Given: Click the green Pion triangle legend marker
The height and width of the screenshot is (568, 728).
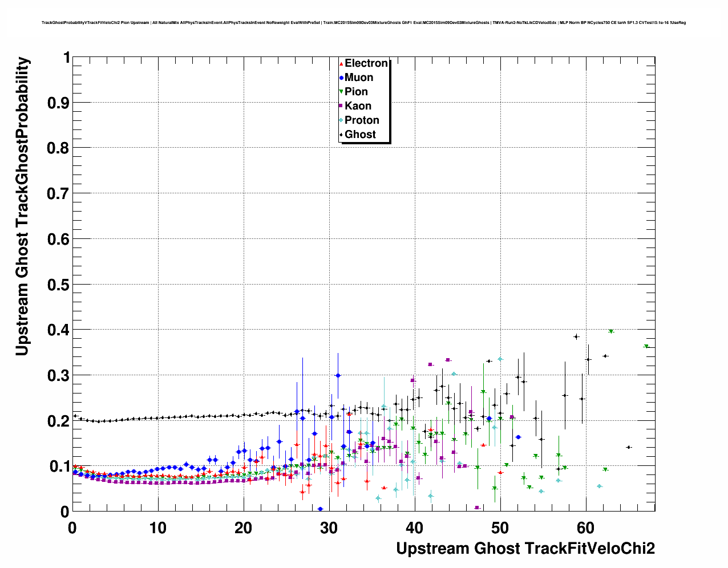Looking at the screenshot, I should click(341, 92).
